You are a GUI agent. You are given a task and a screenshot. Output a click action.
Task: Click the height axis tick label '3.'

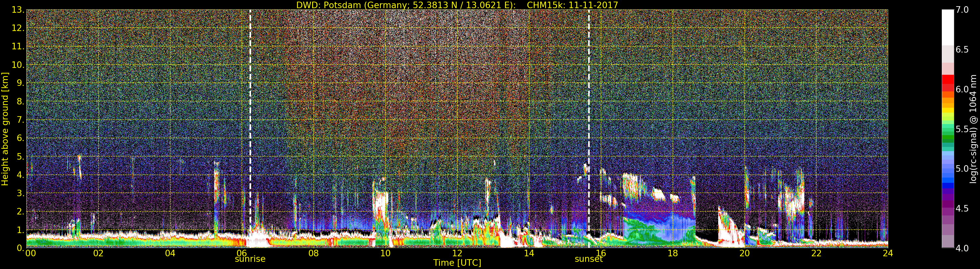click(x=20, y=193)
